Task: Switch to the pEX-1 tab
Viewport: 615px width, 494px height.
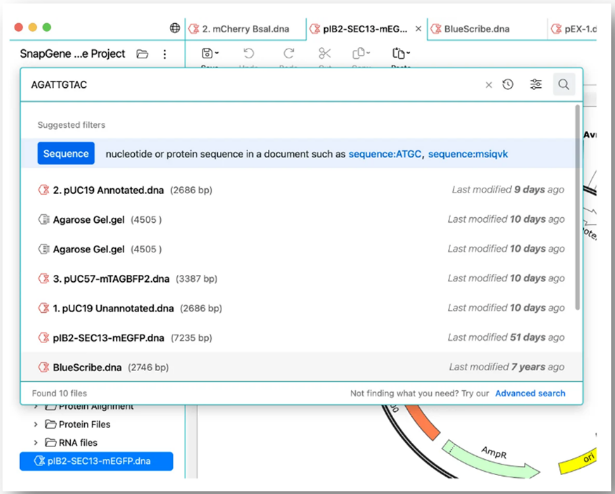Action: 573,29
